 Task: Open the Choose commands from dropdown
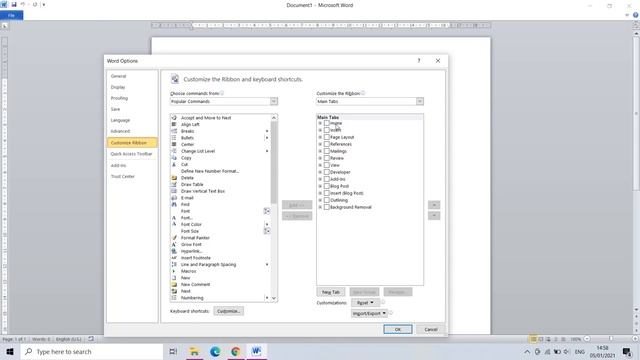(x=273, y=101)
